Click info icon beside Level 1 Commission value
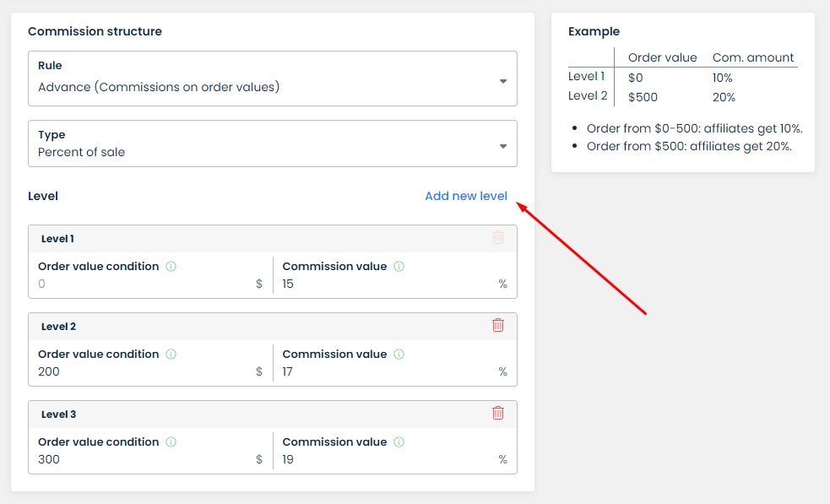The image size is (830, 504). click(399, 267)
